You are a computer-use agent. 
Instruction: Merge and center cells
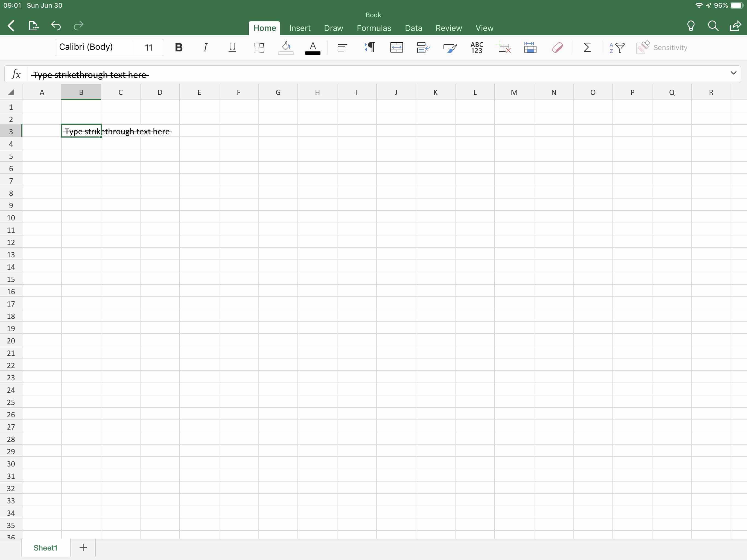point(396,48)
